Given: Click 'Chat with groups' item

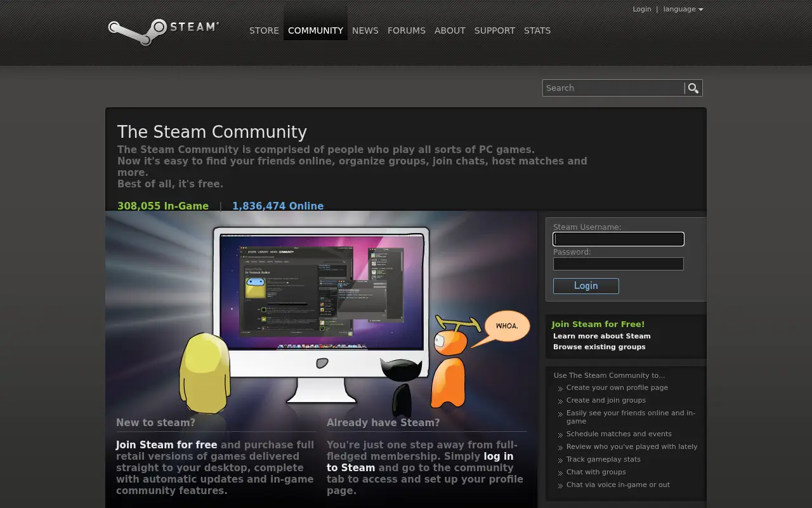Looking at the screenshot, I should pyautogui.click(x=596, y=472).
